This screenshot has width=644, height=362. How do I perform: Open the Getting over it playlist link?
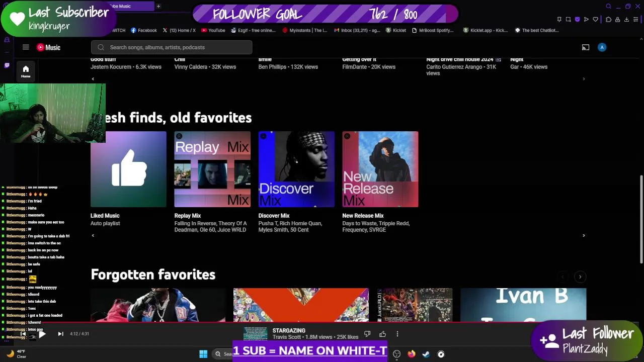pos(359,59)
